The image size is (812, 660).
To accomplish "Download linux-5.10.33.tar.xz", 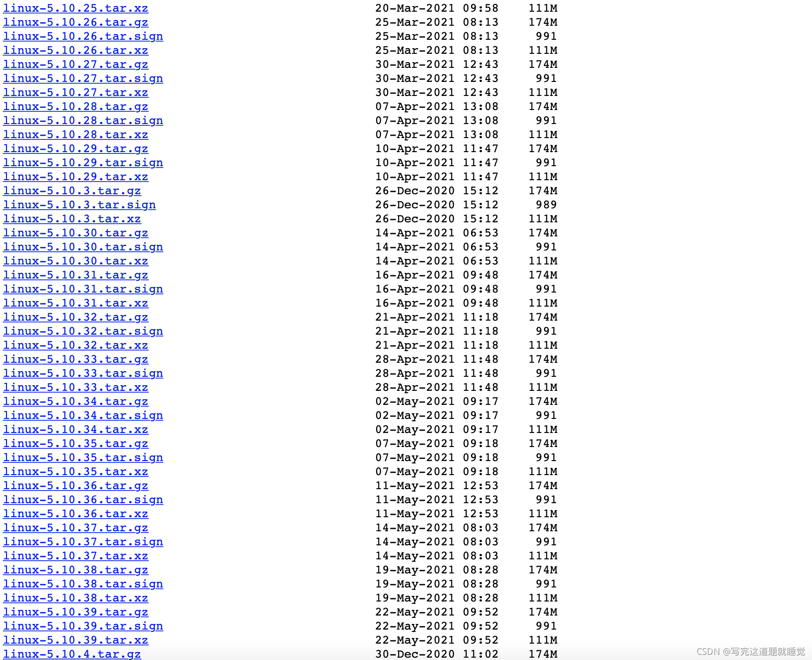I will pyautogui.click(x=76, y=388).
